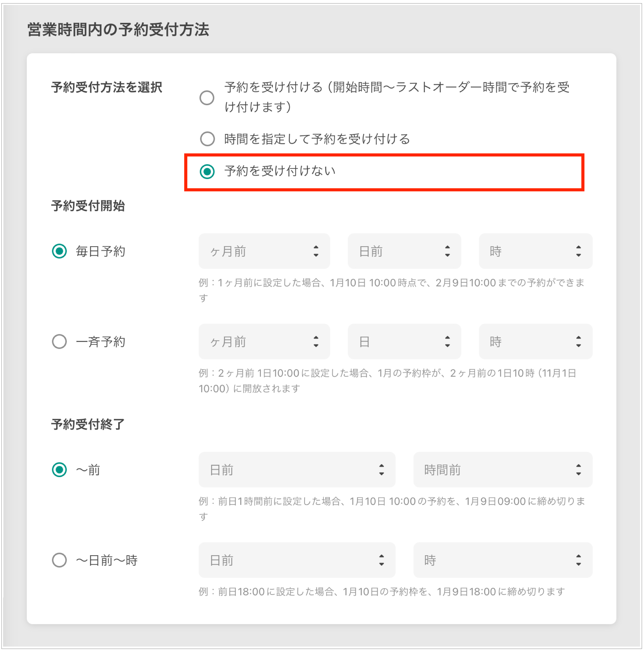The height and width of the screenshot is (654, 644).
Task: Open 時 dropdown in 一斉予約 row
Action: point(535,341)
